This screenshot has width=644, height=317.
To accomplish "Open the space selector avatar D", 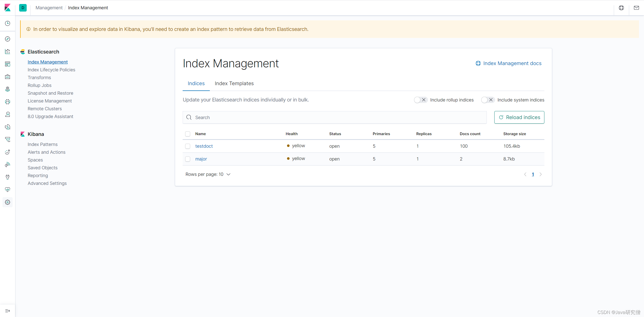I will coord(23,8).
